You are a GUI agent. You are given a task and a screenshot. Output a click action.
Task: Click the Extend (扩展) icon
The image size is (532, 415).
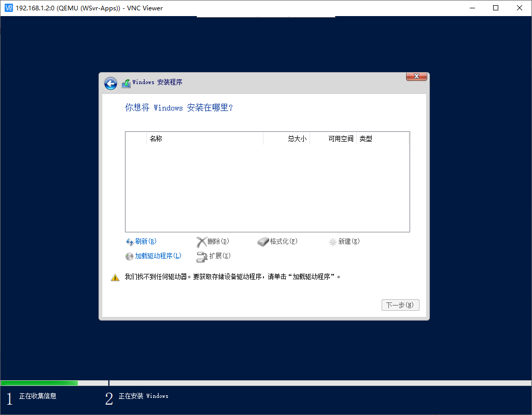(x=202, y=257)
